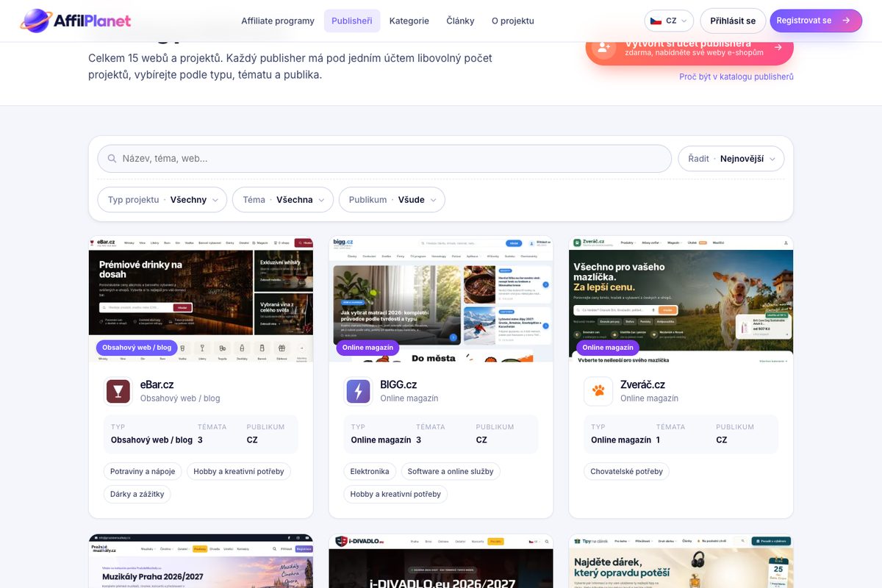This screenshot has width=882, height=588.
Task: Click the Registrovat se button
Action: point(816,21)
